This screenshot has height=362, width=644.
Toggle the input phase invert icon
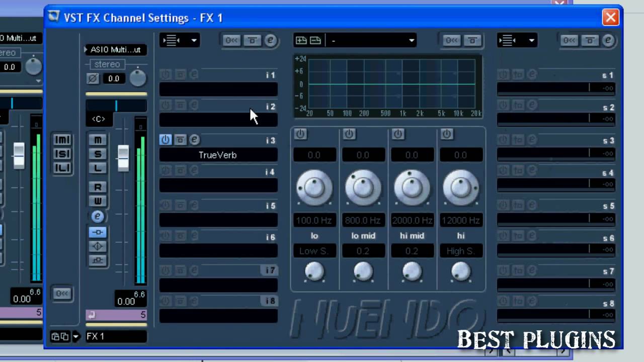(x=93, y=78)
